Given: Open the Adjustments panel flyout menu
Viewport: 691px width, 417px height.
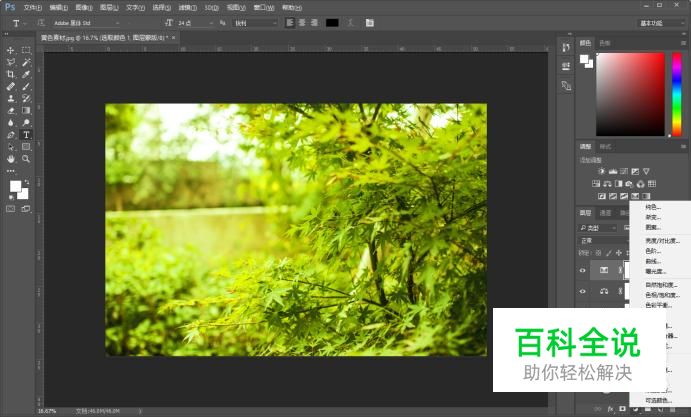Looking at the screenshot, I should click(684, 146).
